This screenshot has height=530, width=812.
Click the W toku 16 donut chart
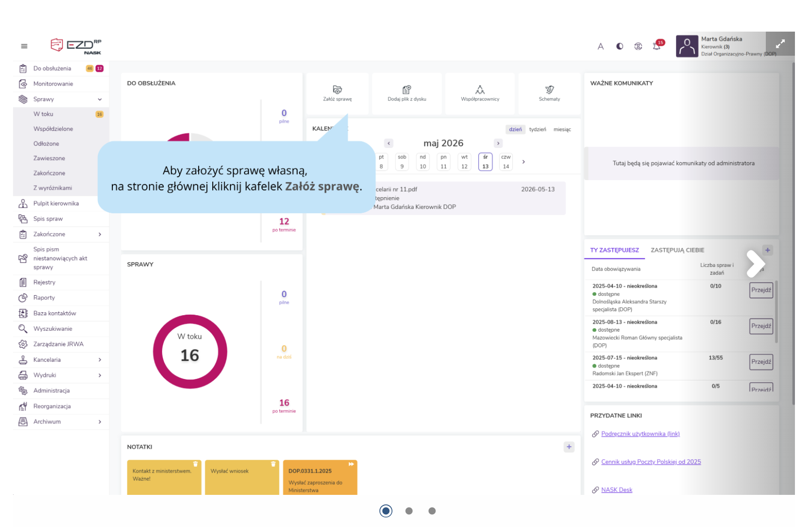point(190,352)
